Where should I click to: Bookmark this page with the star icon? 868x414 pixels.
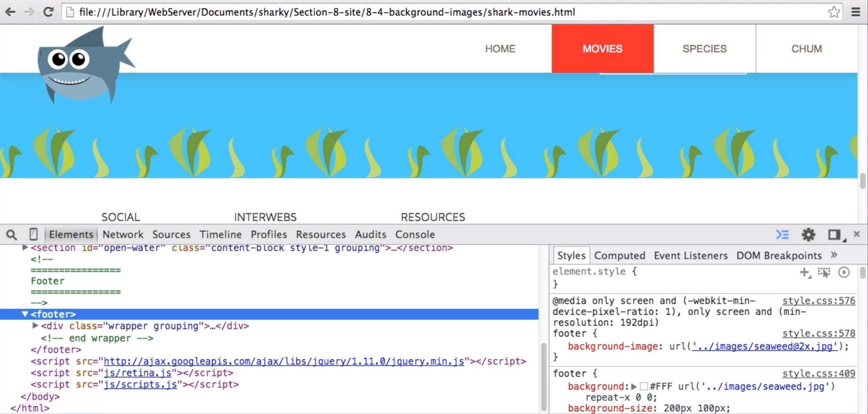point(834,12)
